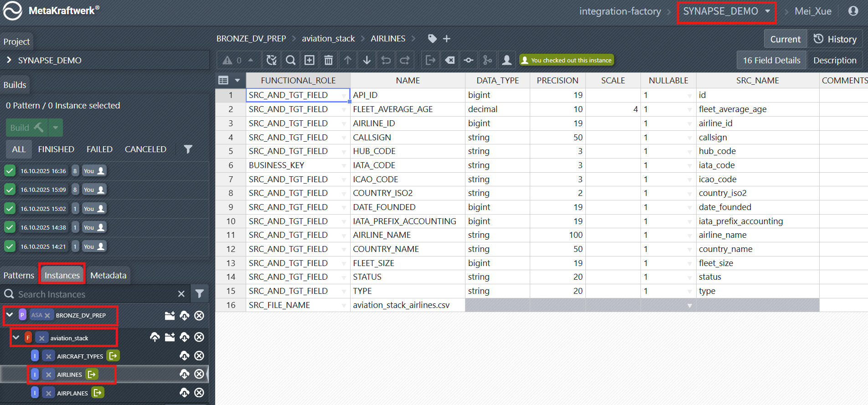Click the branch icon in the toolbar
Viewport: 868px width, 405px height.
click(488, 60)
